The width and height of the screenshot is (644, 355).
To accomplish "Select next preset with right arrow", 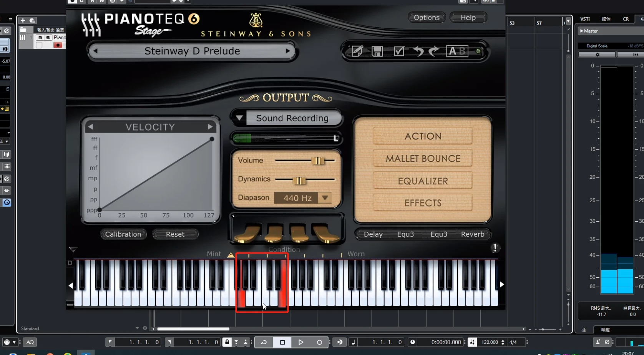I will coord(288,51).
